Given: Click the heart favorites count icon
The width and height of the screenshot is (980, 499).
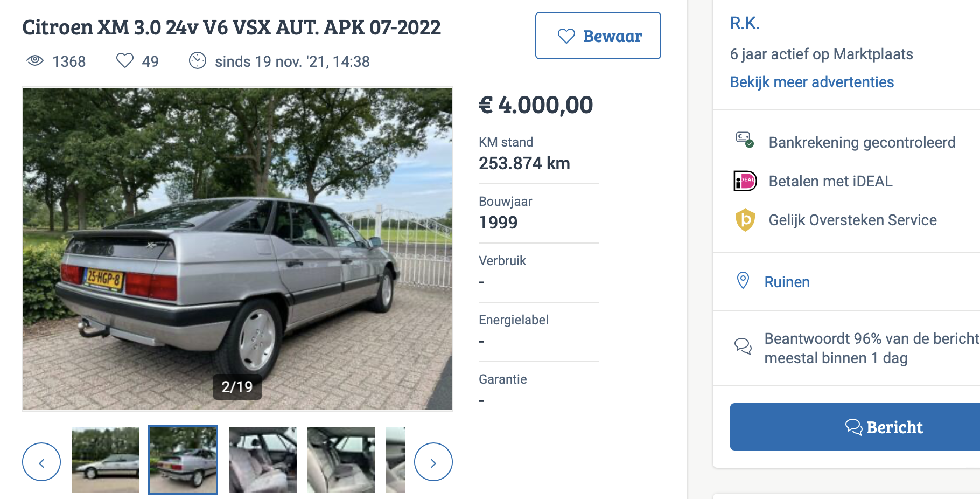Looking at the screenshot, I should [125, 60].
